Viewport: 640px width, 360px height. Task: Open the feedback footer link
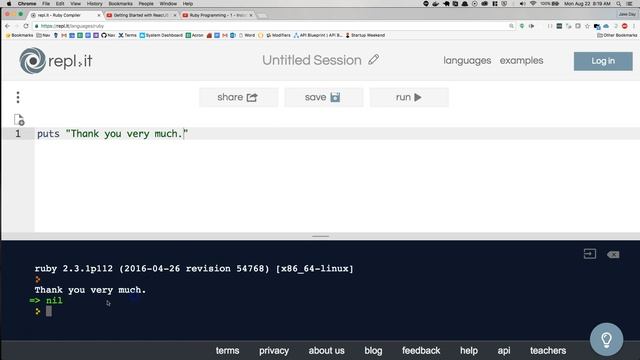(421, 351)
